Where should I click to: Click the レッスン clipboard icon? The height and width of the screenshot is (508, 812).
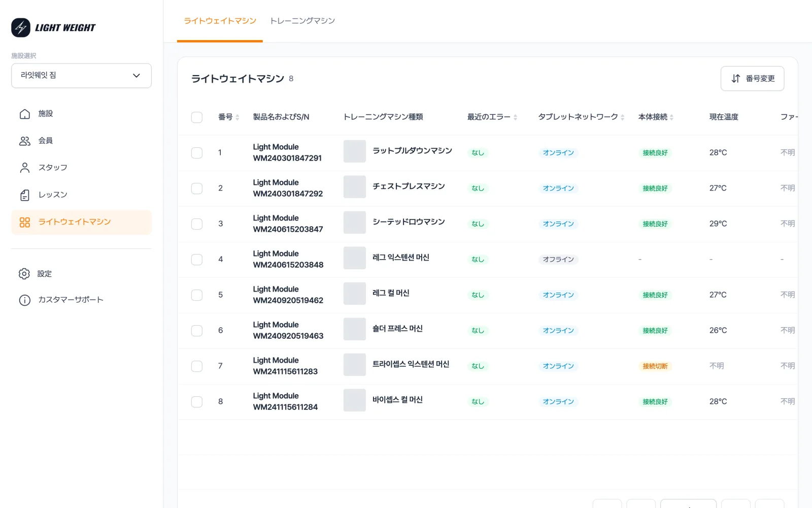click(x=25, y=195)
